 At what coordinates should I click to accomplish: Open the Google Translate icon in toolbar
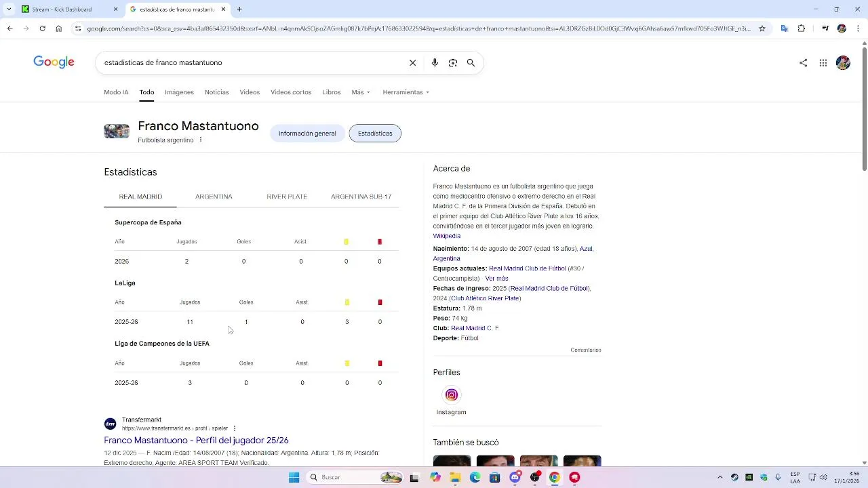pyautogui.click(x=785, y=28)
